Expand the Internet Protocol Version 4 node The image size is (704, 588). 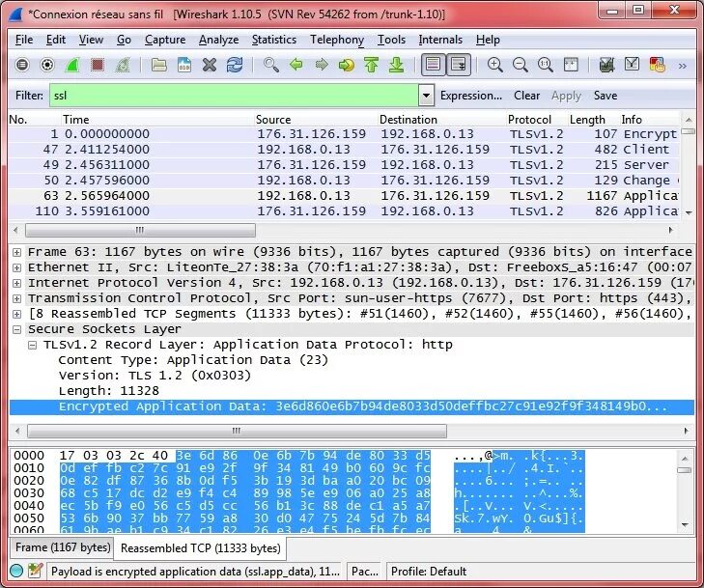coord(17,283)
